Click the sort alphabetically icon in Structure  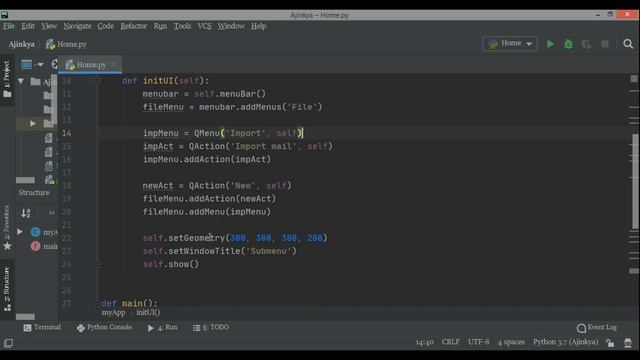[x=26, y=213]
